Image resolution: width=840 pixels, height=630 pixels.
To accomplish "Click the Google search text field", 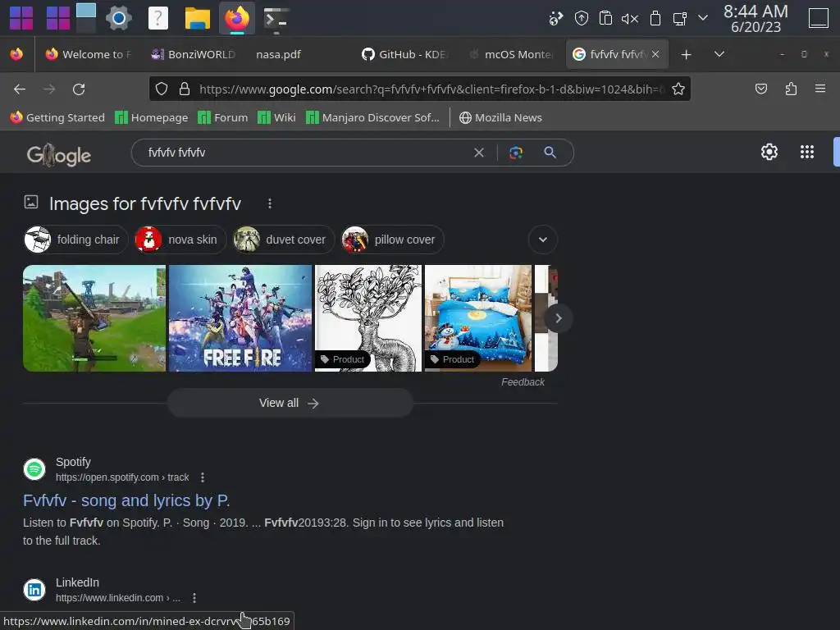I will pos(305,153).
